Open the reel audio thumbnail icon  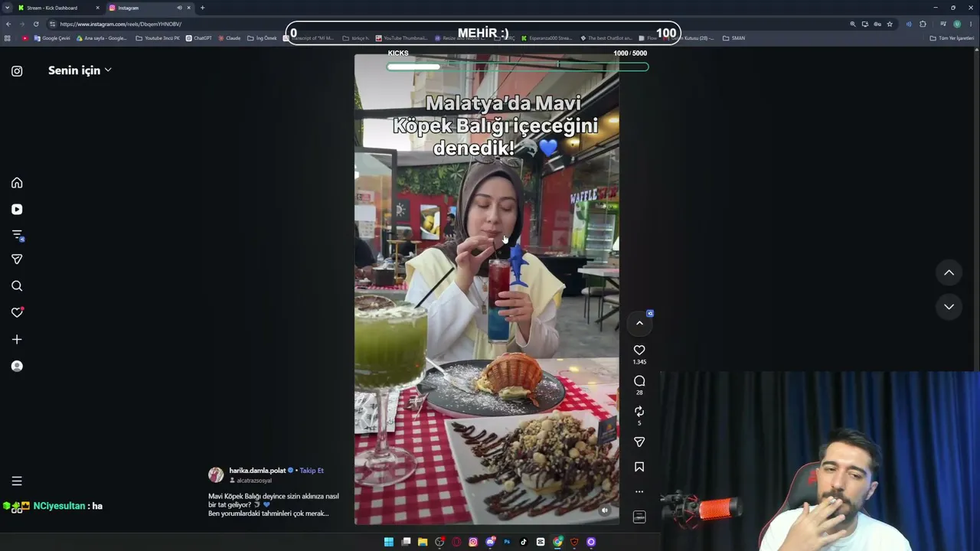point(639,517)
